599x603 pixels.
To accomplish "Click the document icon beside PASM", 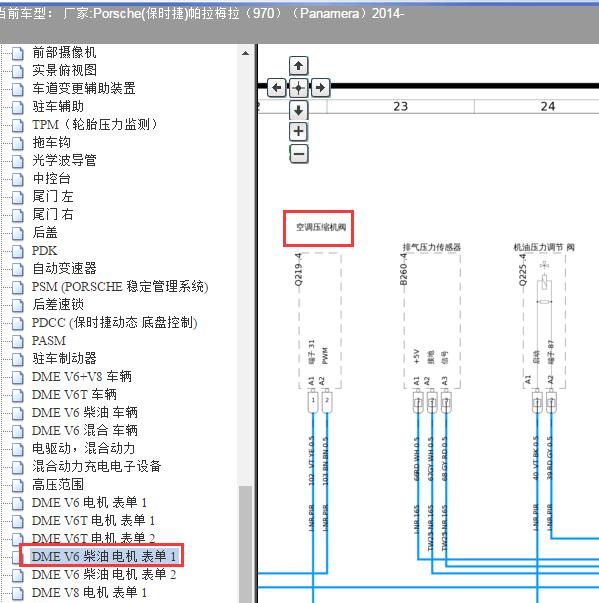I will [x=17, y=341].
